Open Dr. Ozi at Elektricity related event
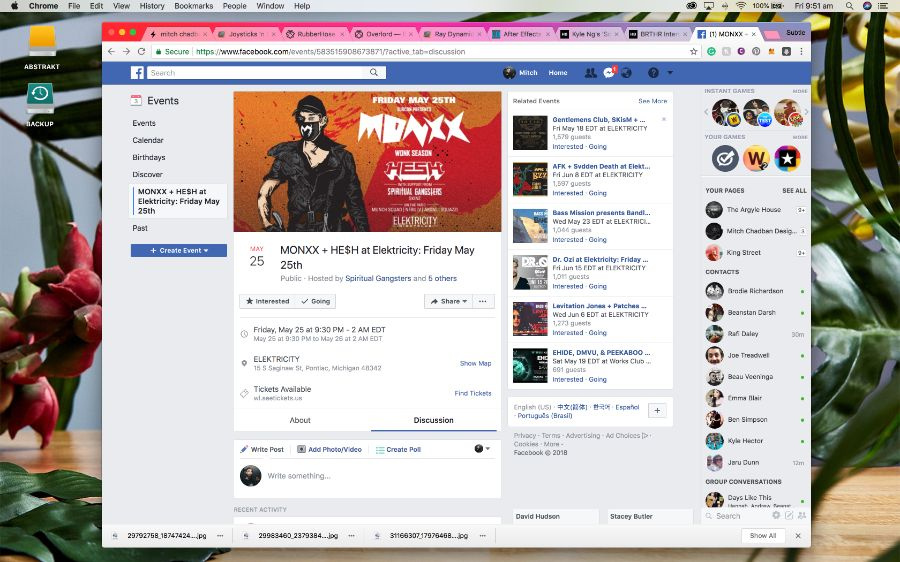Viewport: 900px width, 562px height. 600,259
